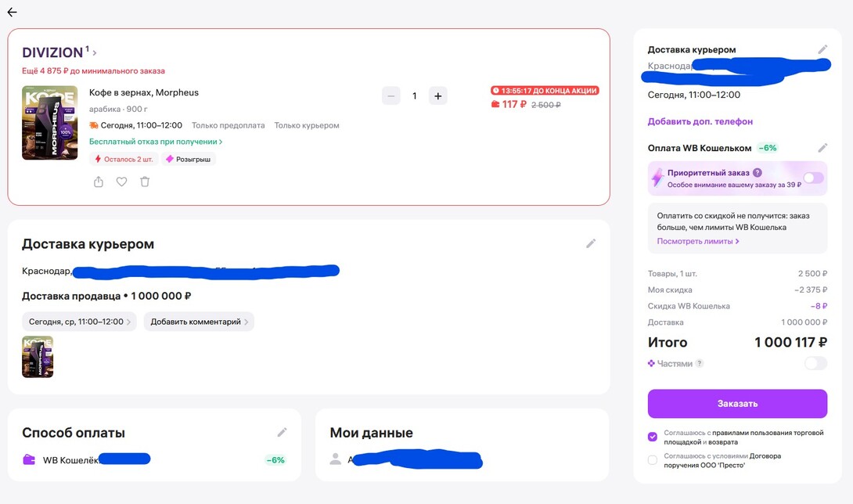Edit delivery address in the sidebar
This screenshot has width=853, height=504.
pos(822,49)
